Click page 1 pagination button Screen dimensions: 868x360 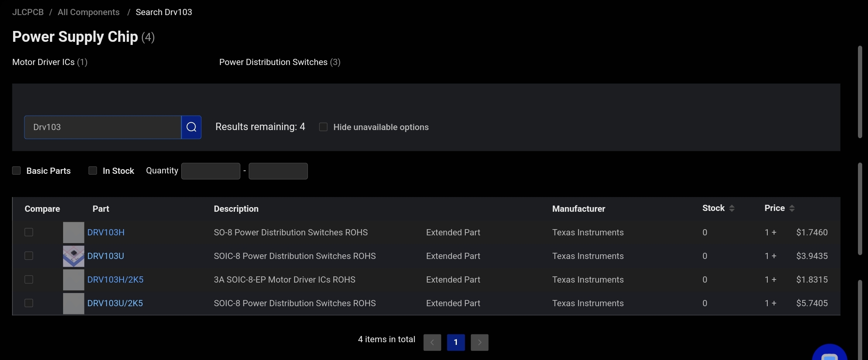456,342
